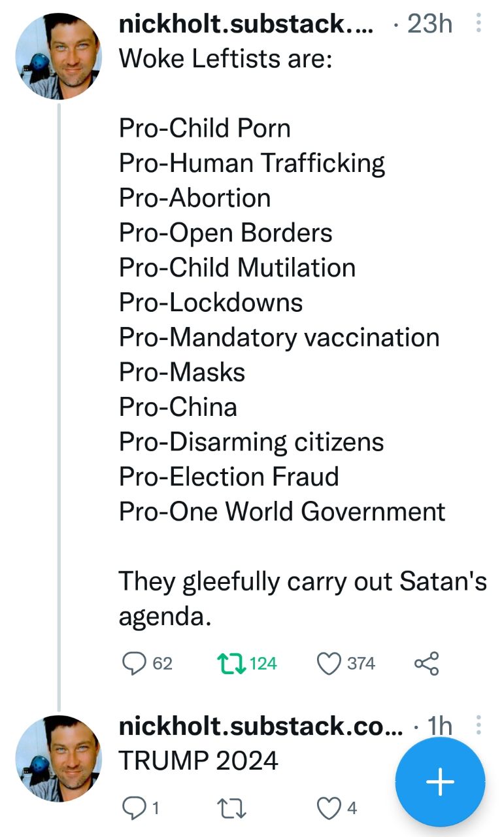504x837 pixels.
Task: Tap the share icon on first tweet
Action: (x=427, y=664)
